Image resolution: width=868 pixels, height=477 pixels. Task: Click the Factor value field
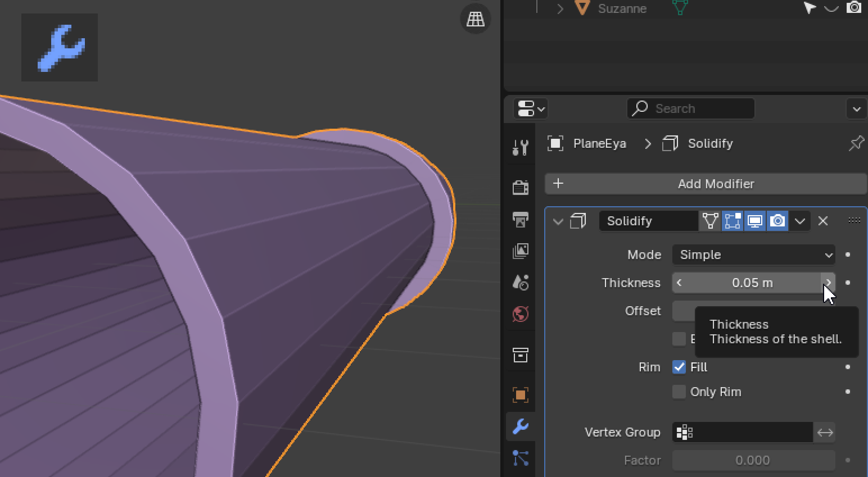tap(754, 460)
